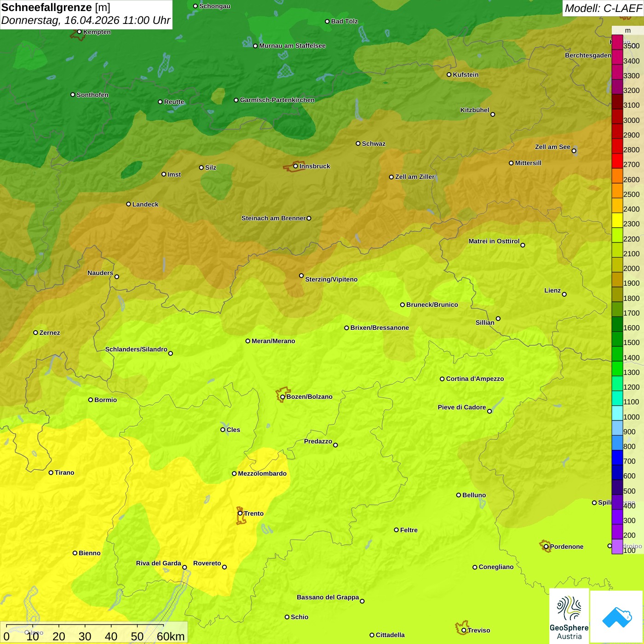
Task: Click the "Pieve di Cadore" label
Action: 462,407
